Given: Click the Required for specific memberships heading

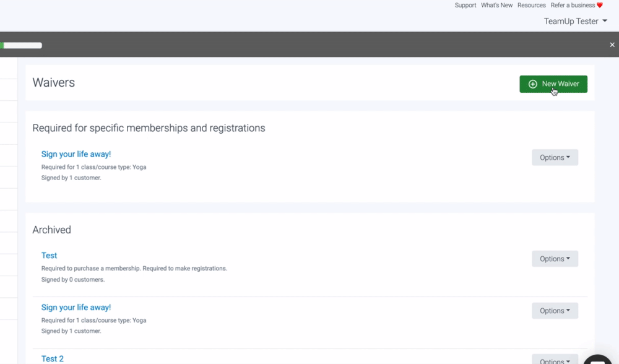Looking at the screenshot, I should click(149, 128).
